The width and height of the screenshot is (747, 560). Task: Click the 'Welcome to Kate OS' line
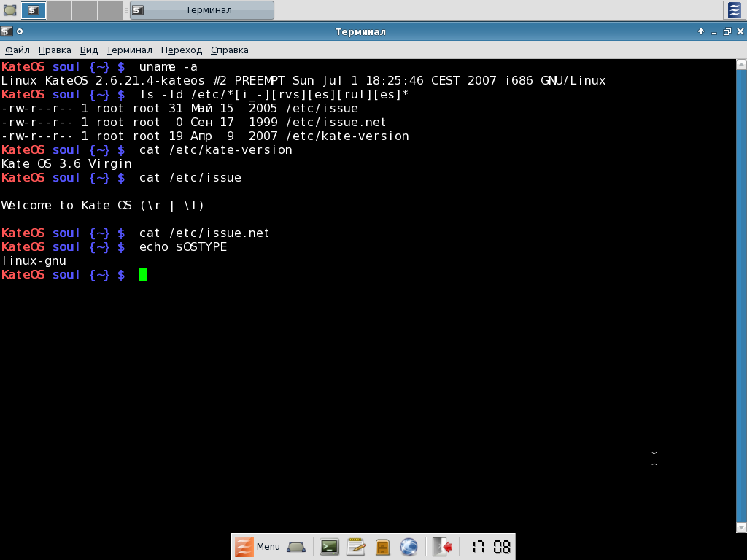pyautogui.click(x=66, y=205)
